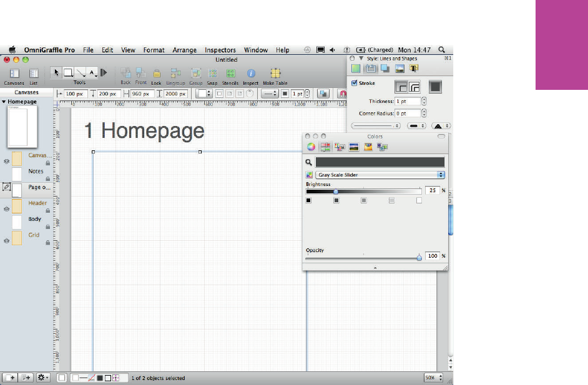Viewport: 588px width, 385px height.
Task: Open the Fill style inspector tab
Action: point(356,68)
